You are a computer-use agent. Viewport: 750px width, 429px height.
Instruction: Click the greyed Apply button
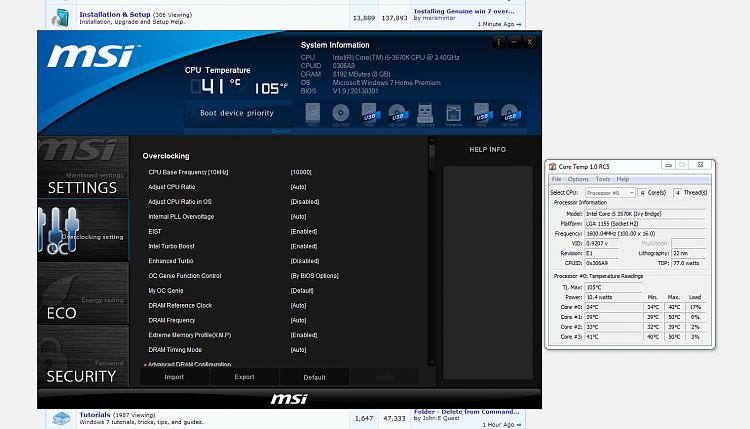pos(385,377)
